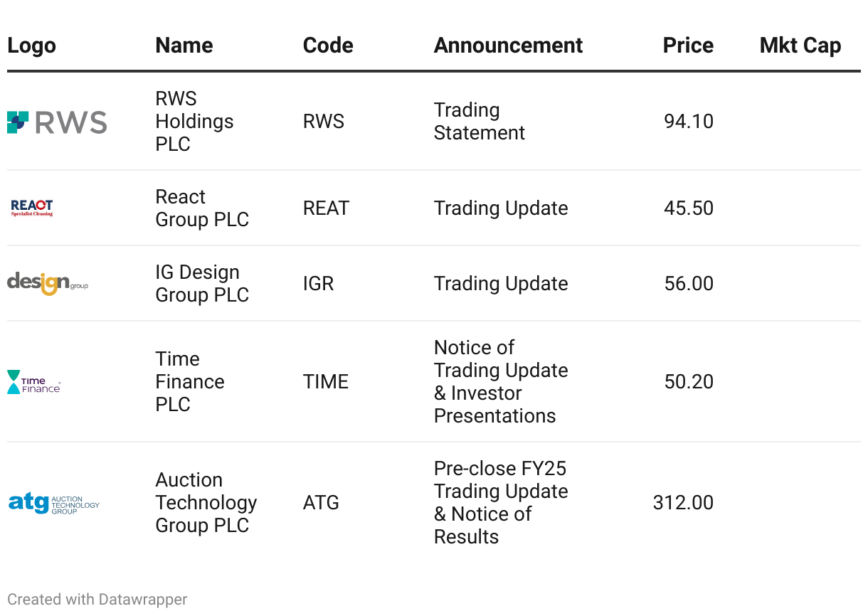Click ticker code TIME
The image size is (868, 616).
(x=326, y=382)
